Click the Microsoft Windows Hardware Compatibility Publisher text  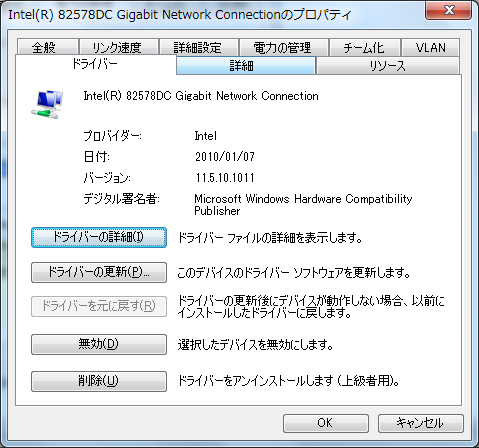[x=303, y=205]
